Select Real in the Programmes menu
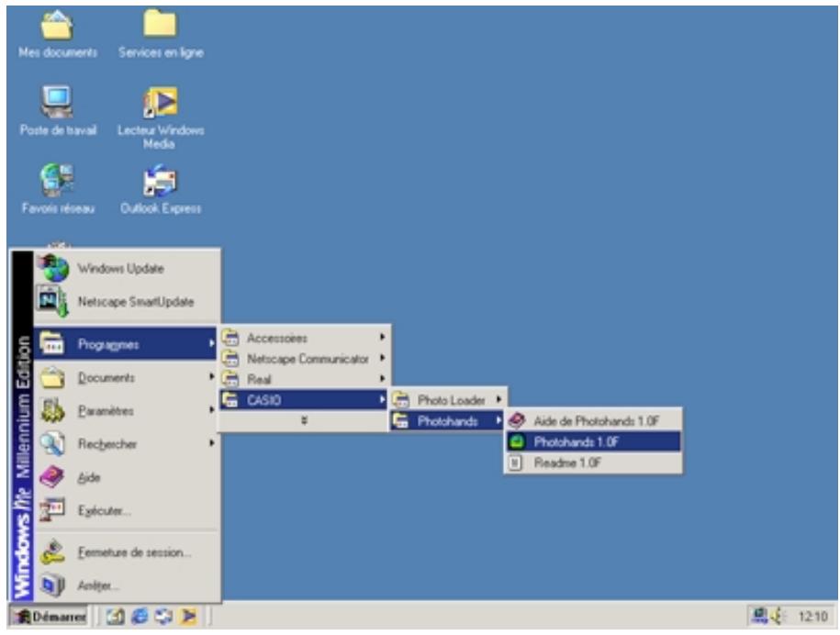The image size is (840, 635). (304, 379)
